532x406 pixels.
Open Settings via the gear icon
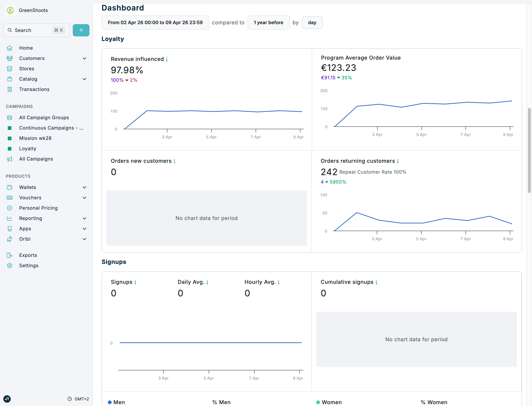[x=9, y=265]
